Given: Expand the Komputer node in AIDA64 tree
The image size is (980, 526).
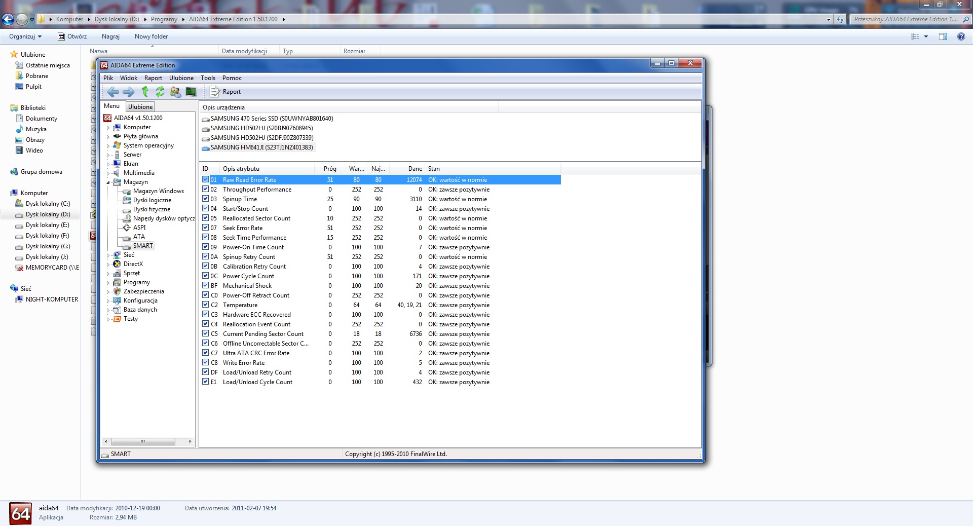Looking at the screenshot, I should point(108,128).
